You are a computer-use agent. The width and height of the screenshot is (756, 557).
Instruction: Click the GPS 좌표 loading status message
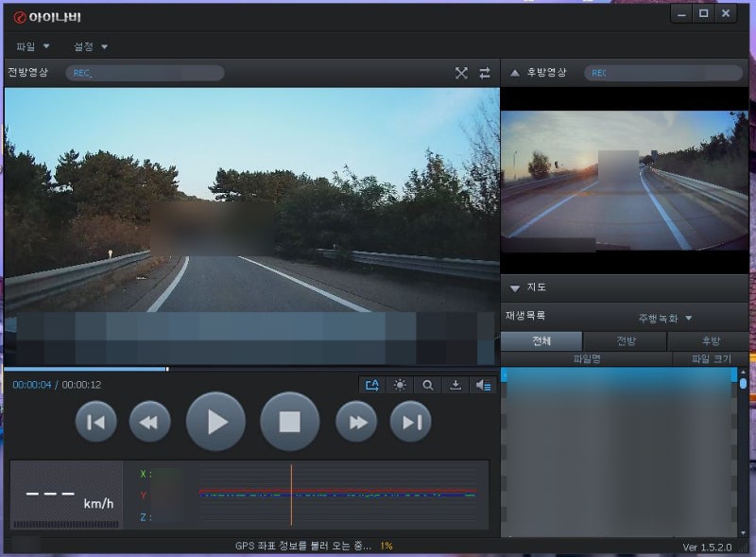click(x=314, y=546)
